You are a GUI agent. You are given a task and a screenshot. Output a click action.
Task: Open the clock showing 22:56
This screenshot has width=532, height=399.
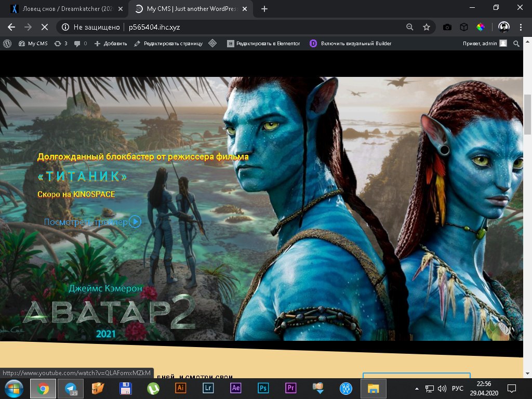click(484, 389)
